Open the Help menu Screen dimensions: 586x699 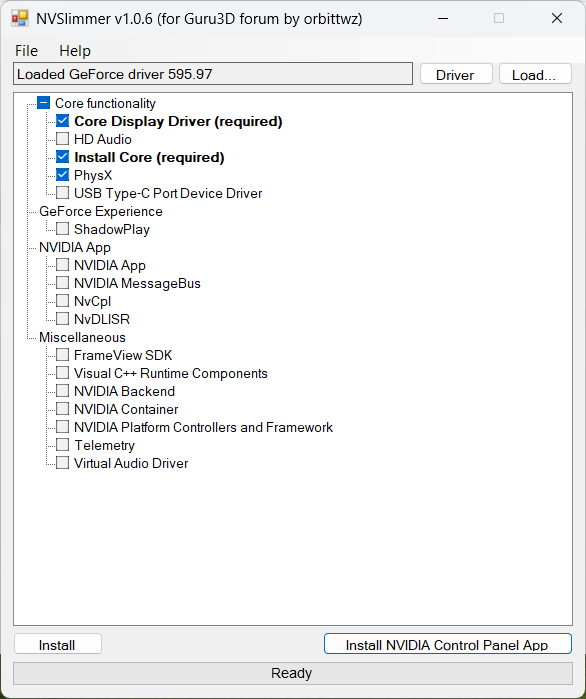[x=75, y=50]
